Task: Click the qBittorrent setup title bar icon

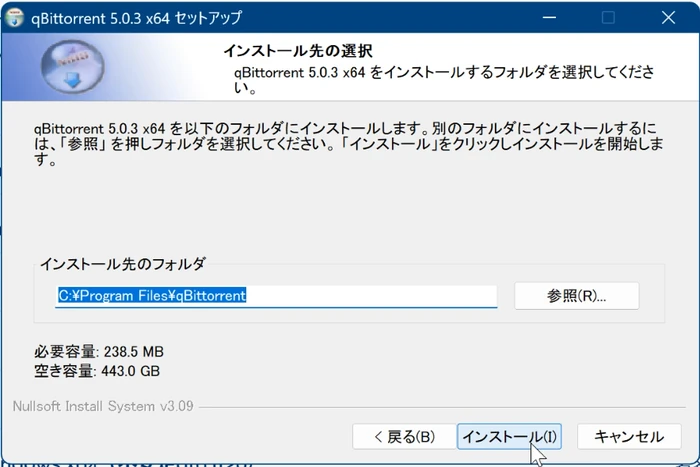Action: pos(14,18)
